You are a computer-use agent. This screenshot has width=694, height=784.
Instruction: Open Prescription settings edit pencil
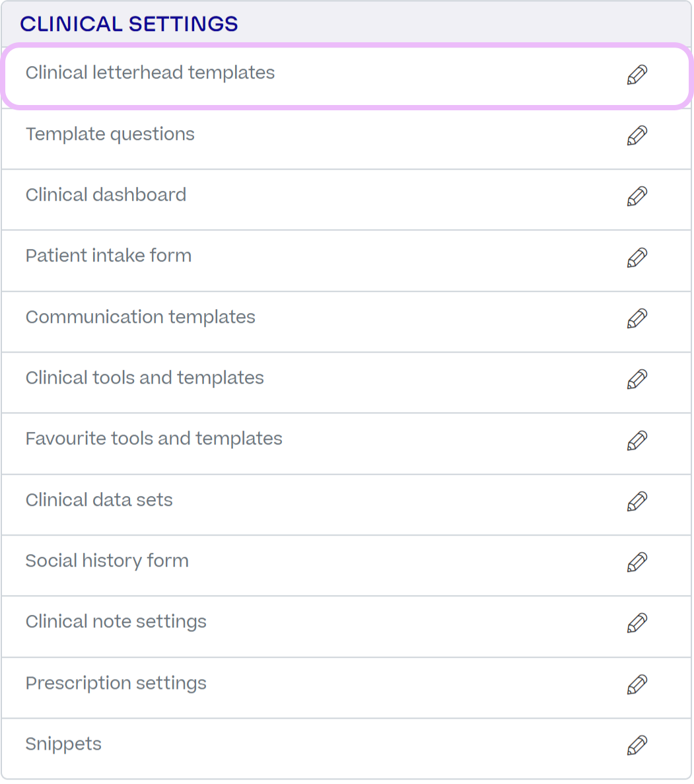[x=637, y=685]
